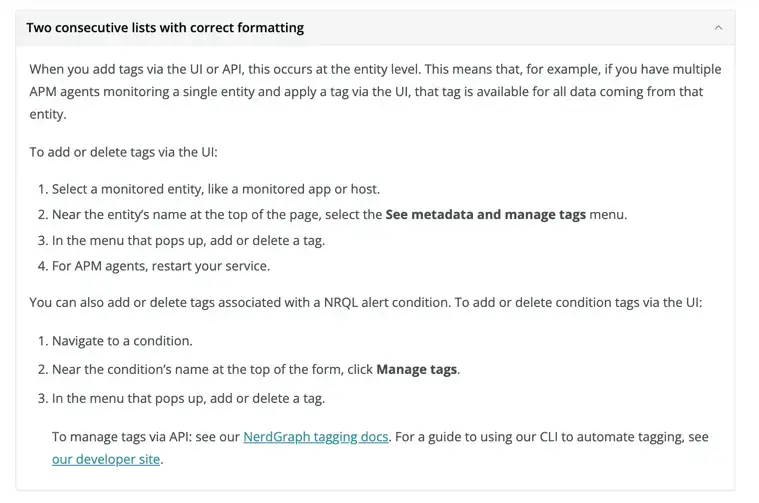Click the "To add or delete tags via the UI:" line

pyautogui.click(x=123, y=152)
